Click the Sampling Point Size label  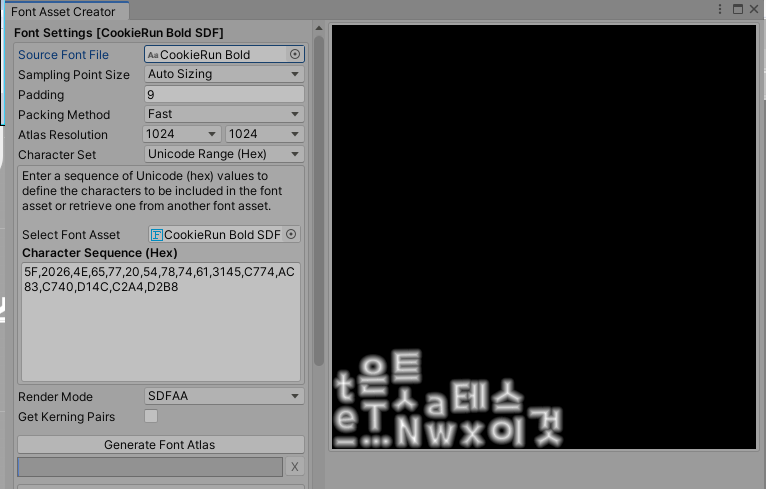point(74,75)
